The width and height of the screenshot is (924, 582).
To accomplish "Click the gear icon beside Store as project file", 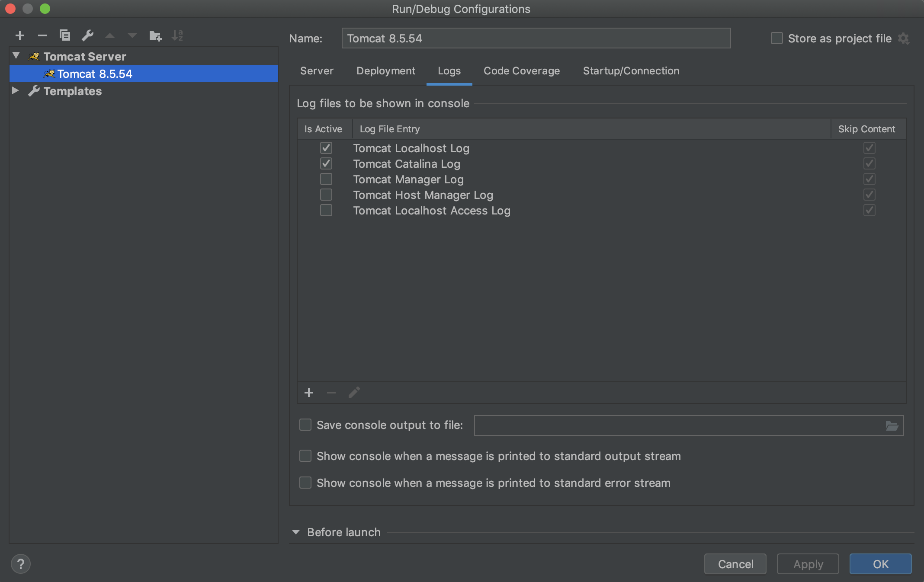I will pos(904,38).
